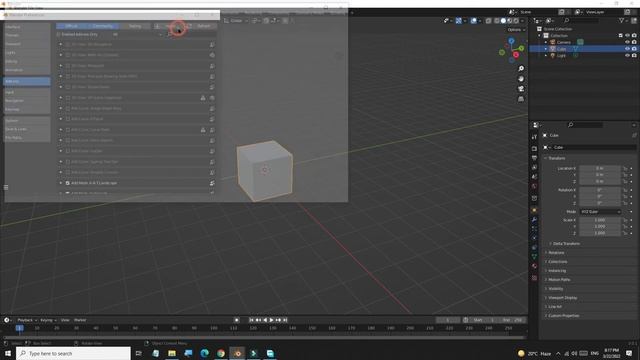This screenshot has height=360, width=640.
Task: Open the Modifiers wrench properties tab
Action: tap(534, 220)
